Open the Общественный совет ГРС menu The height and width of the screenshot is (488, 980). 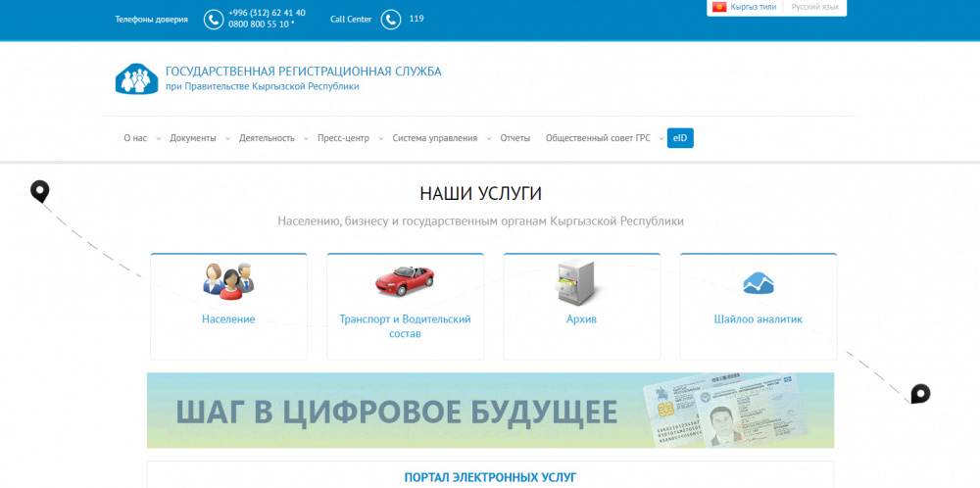(598, 138)
